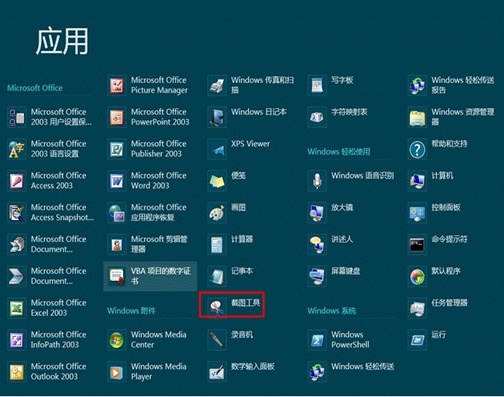Launch the XPS Viewer icon
This screenshot has width=504, height=397.
pyautogui.click(x=217, y=149)
